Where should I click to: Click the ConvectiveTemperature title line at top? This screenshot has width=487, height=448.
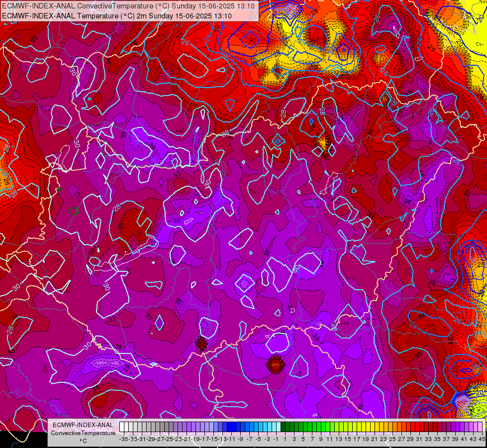pyautogui.click(x=129, y=6)
